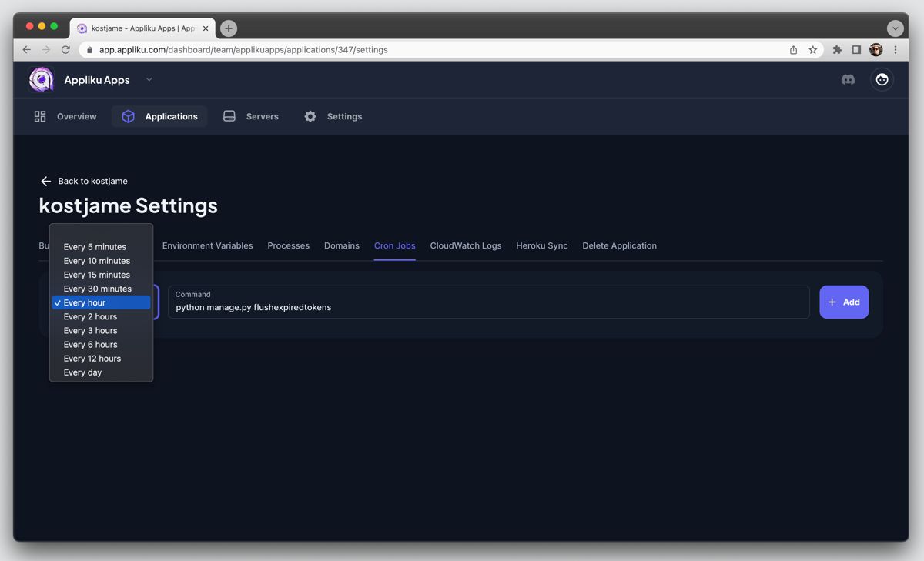Screen dimensions: 924x561
Task: Expand the Appliku Apps team switcher chevron
Action: click(x=149, y=80)
